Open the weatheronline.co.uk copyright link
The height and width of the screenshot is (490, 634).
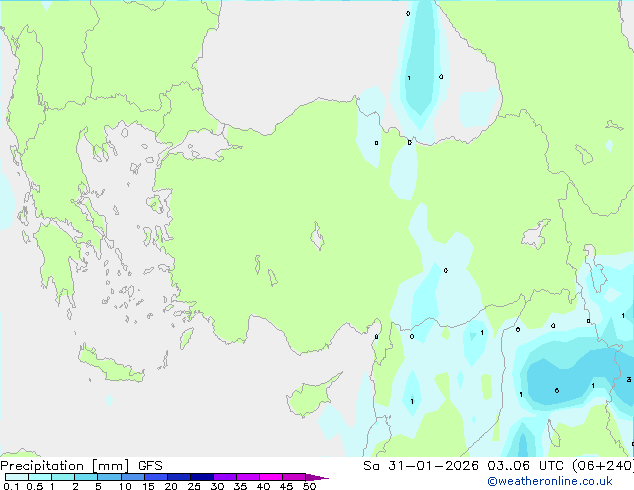(549, 481)
